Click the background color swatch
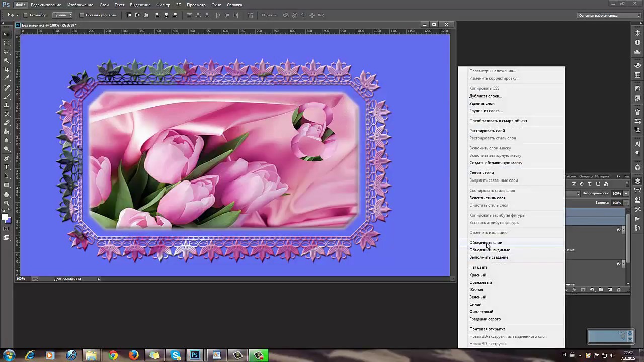Viewport: 644px width, 362px height. pyautogui.click(x=9, y=221)
